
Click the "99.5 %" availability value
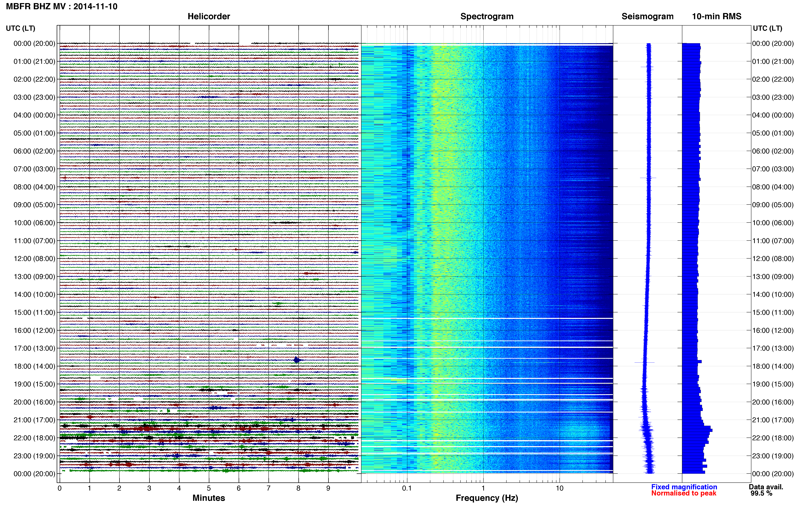762,493
